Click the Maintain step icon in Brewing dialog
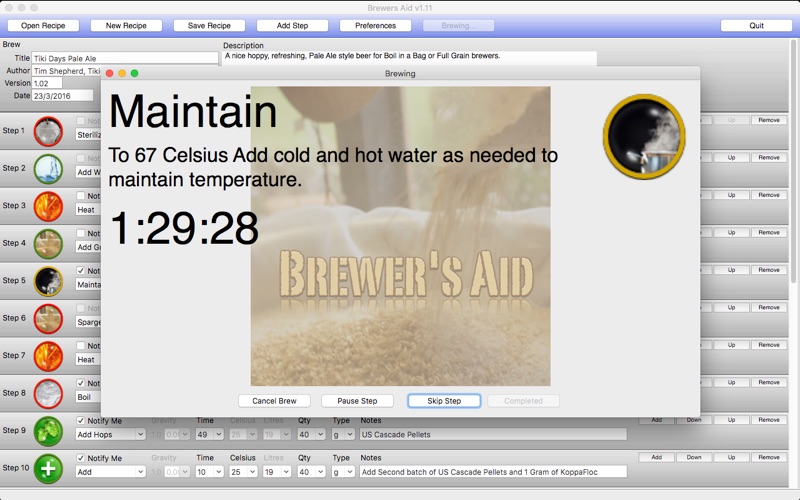800x500 pixels. tap(643, 136)
